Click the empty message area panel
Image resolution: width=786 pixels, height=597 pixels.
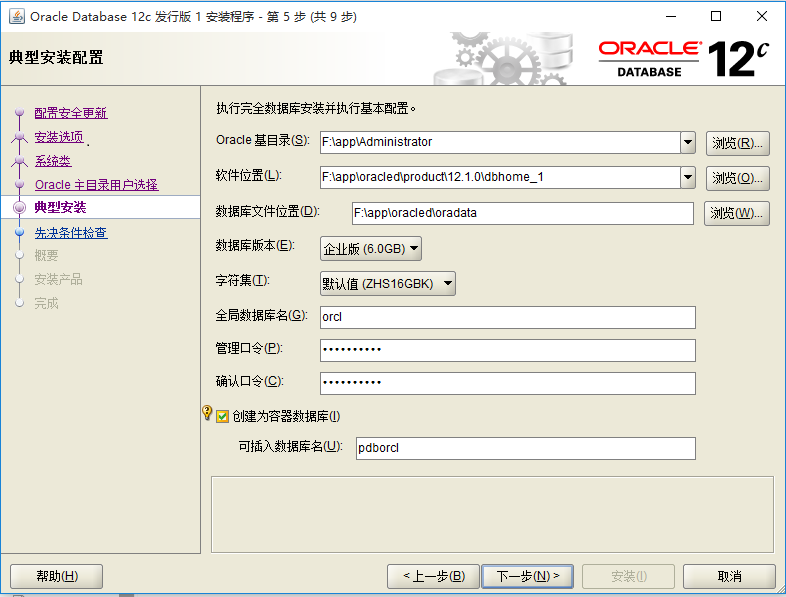[492, 515]
